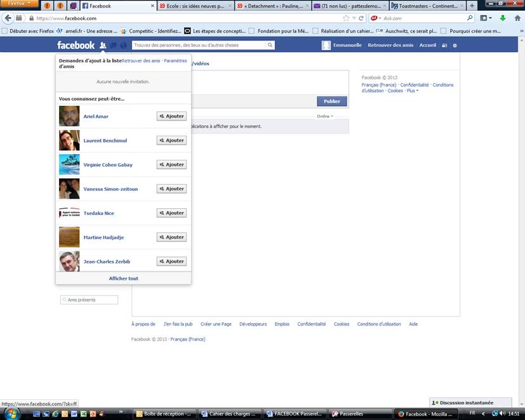Click Ajouter next to Virginie Cohen Gabay

tap(171, 164)
